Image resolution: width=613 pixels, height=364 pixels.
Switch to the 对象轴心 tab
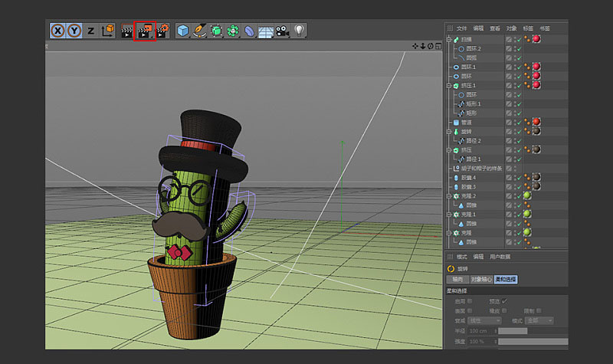[480, 279]
